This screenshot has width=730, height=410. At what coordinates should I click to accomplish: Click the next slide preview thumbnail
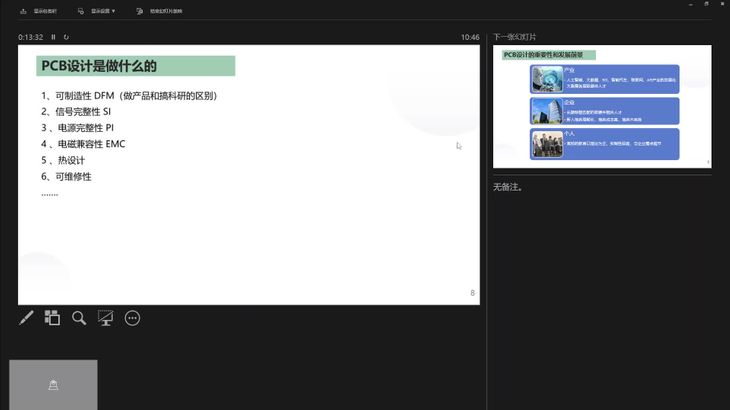tap(602, 107)
